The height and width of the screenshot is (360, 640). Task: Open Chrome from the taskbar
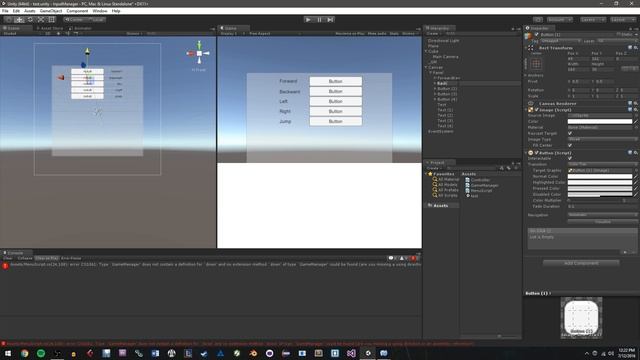point(24,353)
